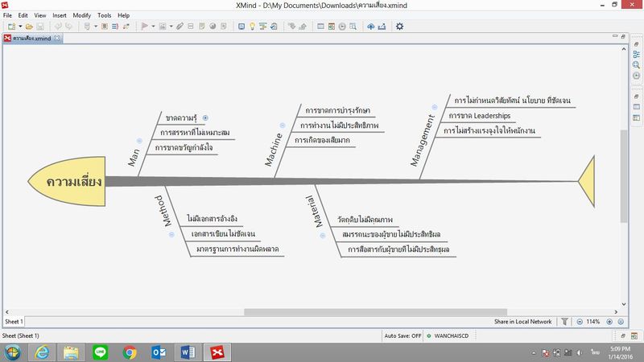Select the ความเสี่ยง.xmind editor tab
The image size is (644, 362).
pyautogui.click(x=31, y=38)
